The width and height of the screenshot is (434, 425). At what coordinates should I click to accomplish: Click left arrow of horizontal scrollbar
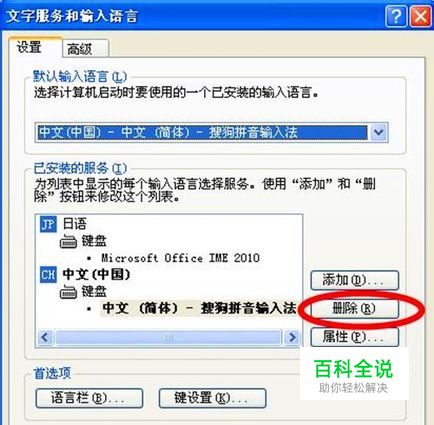click(x=45, y=337)
